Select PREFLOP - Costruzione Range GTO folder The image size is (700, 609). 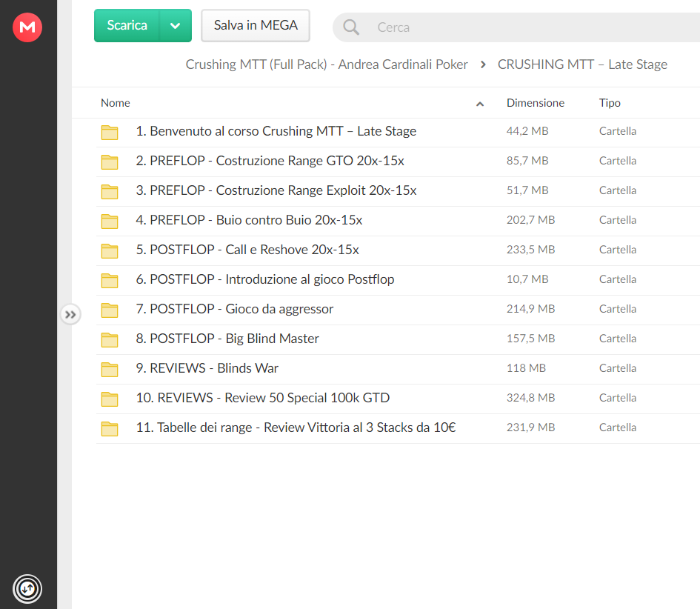point(399,161)
